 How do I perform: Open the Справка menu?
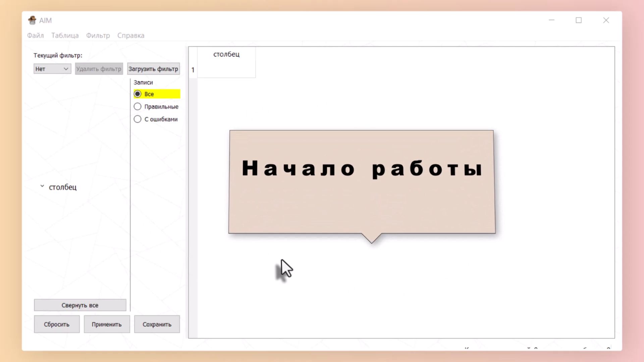point(130,35)
